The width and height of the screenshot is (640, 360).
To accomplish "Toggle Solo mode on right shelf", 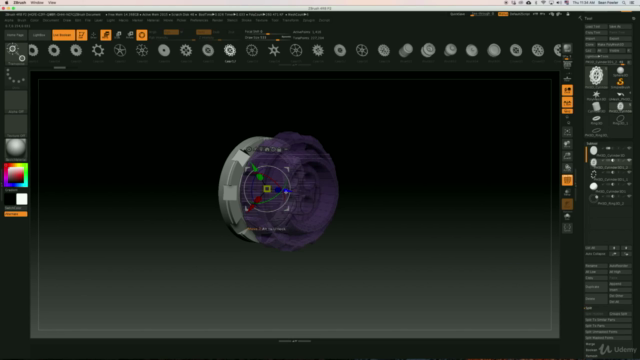I will (567, 216).
